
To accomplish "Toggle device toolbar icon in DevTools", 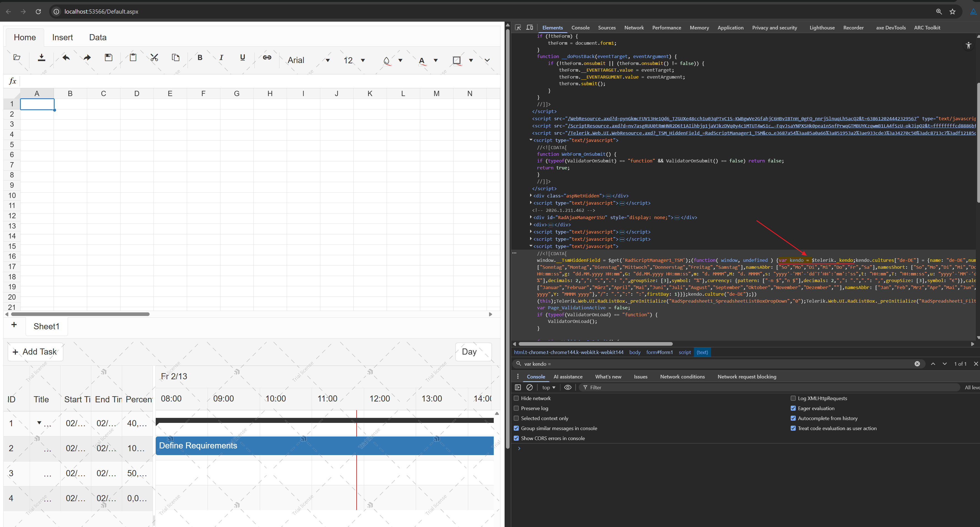I will point(530,27).
